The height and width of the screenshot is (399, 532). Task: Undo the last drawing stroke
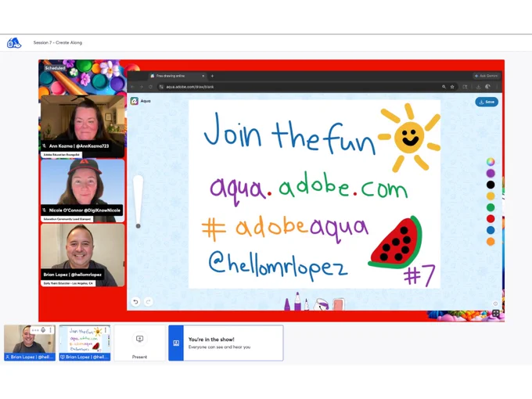[x=135, y=302]
